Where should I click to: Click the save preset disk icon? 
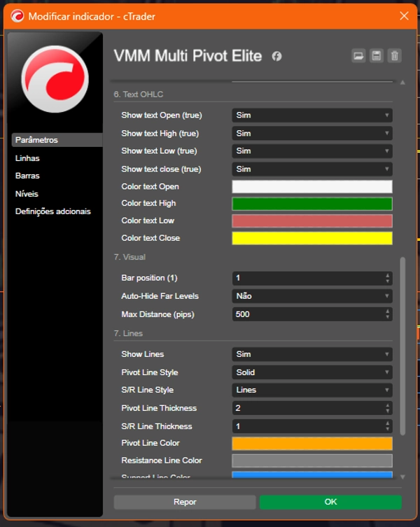(377, 56)
